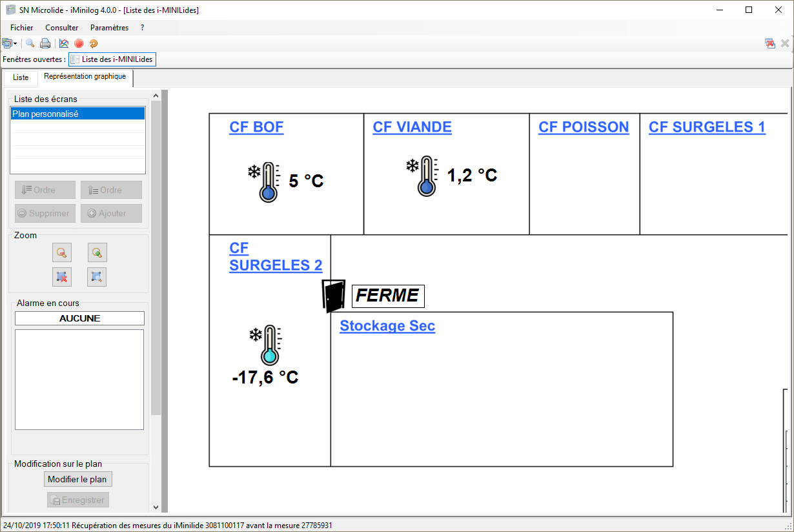Open the CF SURGELES 1 link
The width and height of the screenshot is (794, 532).
tap(707, 127)
